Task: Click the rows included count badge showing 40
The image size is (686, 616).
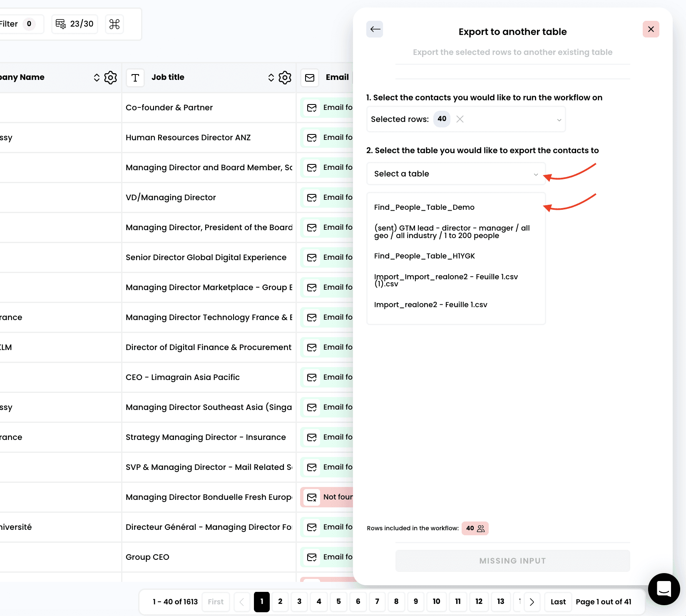Action: click(x=475, y=529)
